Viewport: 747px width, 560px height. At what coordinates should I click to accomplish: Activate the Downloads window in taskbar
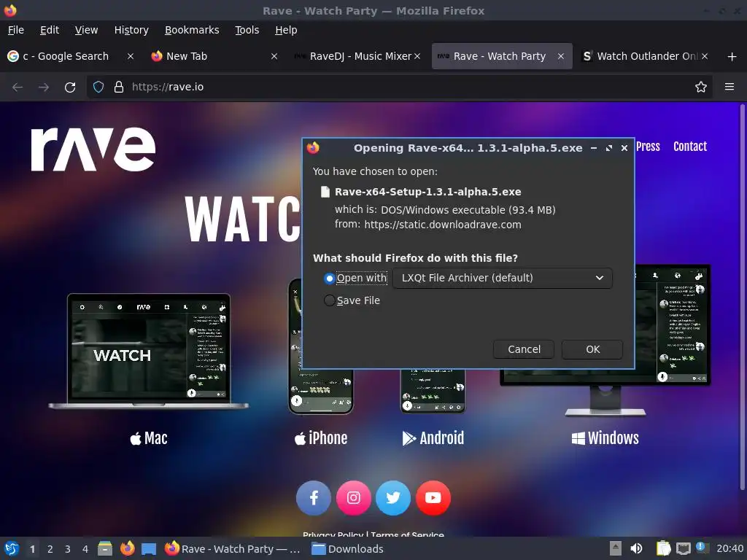click(x=348, y=549)
